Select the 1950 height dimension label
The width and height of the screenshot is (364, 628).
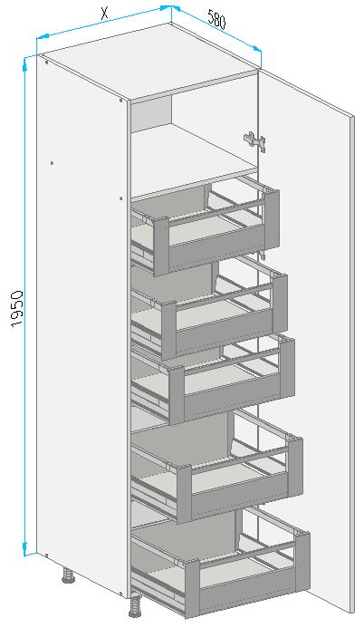(17, 309)
